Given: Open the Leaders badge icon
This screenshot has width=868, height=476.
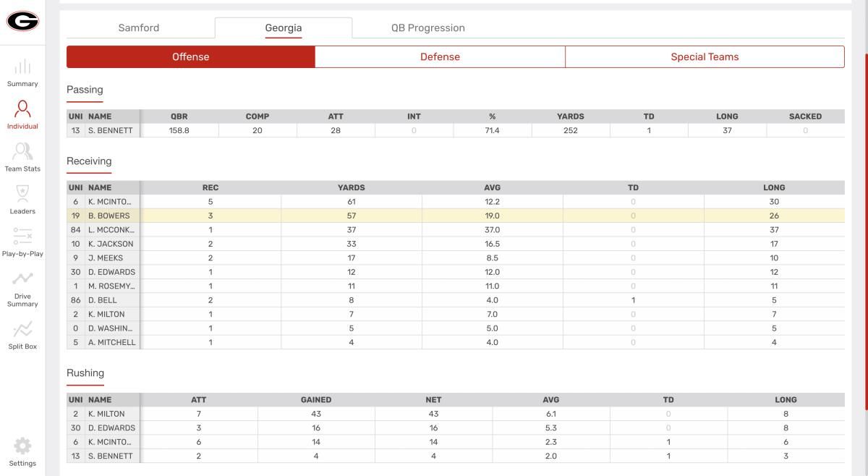Looking at the screenshot, I should click(x=22, y=195).
